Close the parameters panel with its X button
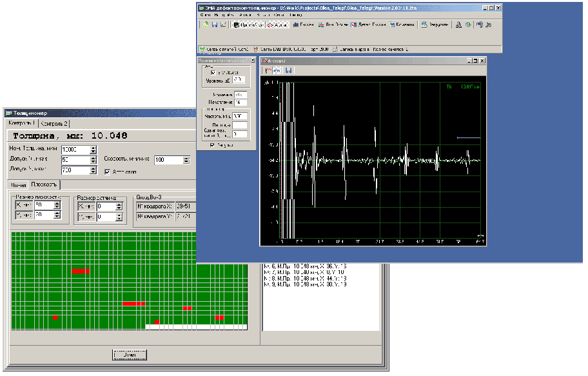The image size is (588, 376). [x=253, y=61]
